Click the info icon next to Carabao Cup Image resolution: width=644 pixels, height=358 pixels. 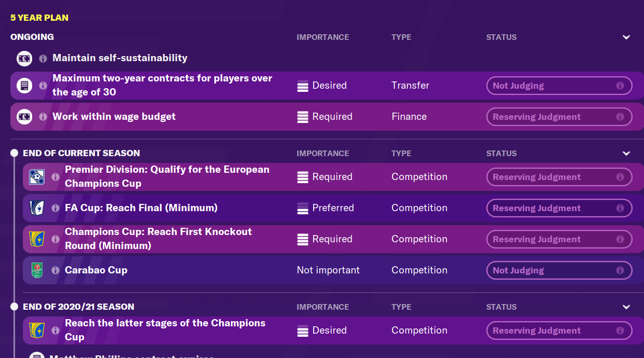[55, 270]
